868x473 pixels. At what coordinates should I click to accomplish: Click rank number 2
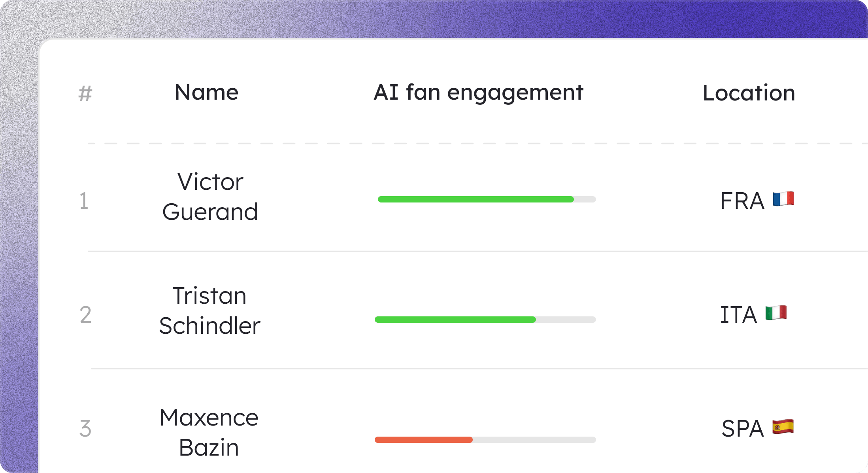[85, 314]
